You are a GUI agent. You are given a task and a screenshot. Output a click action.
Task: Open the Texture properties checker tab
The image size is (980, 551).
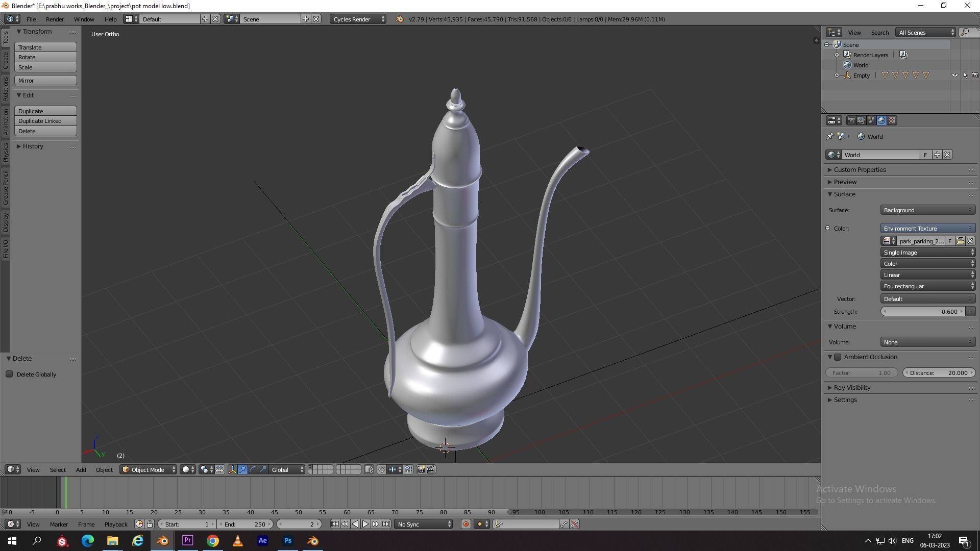892,120
